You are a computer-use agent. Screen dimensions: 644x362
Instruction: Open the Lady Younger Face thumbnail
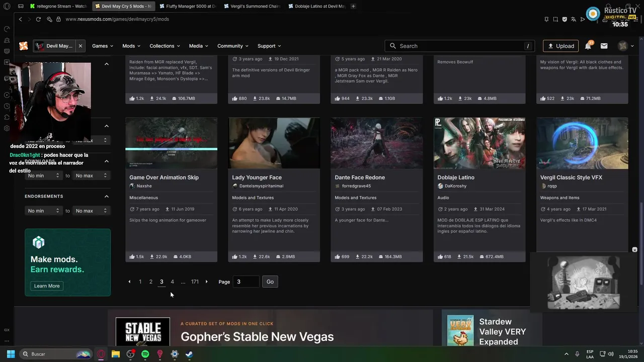click(274, 143)
